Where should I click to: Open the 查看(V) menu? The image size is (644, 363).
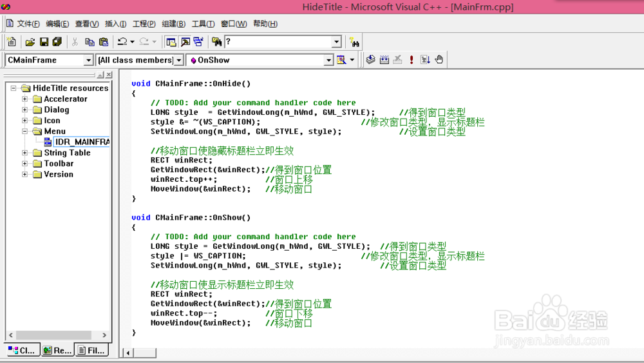coord(87,24)
